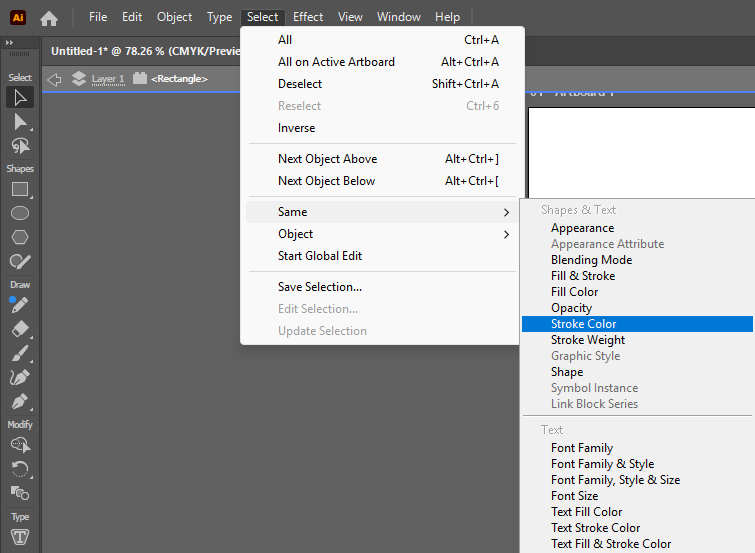Screen dimensions: 755x553
Task: Pick the Rectangle shape tool
Action: [x=20, y=189]
